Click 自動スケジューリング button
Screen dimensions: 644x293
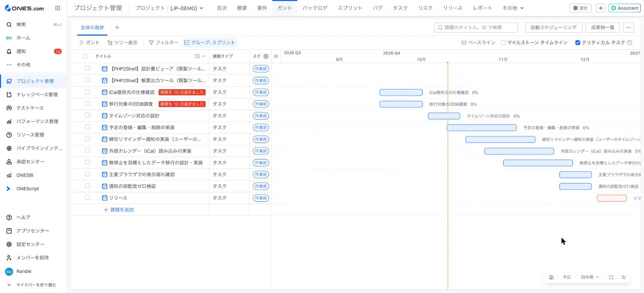point(554,28)
